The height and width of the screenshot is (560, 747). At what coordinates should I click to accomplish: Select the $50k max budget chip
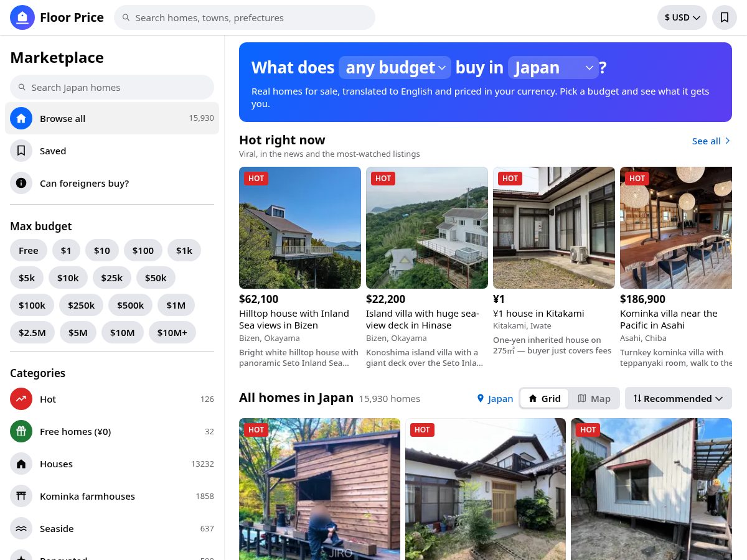pos(156,278)
